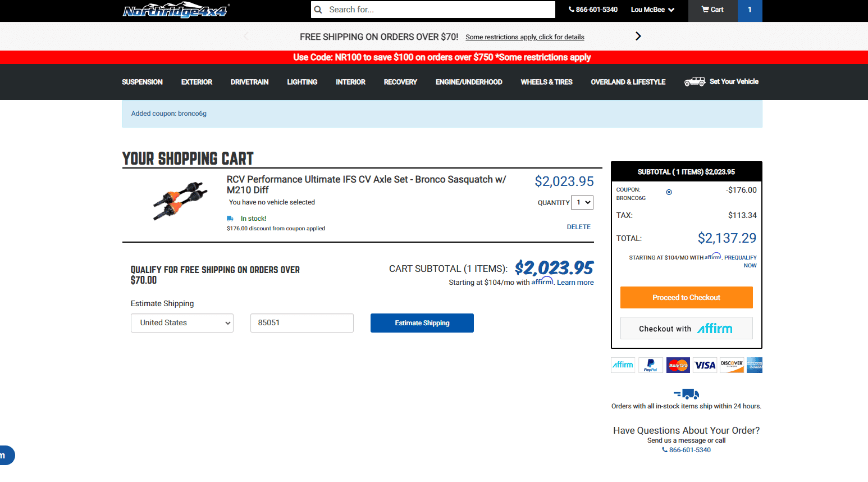
Task: Click the search magnifier icon
Action: pos(318,10)
